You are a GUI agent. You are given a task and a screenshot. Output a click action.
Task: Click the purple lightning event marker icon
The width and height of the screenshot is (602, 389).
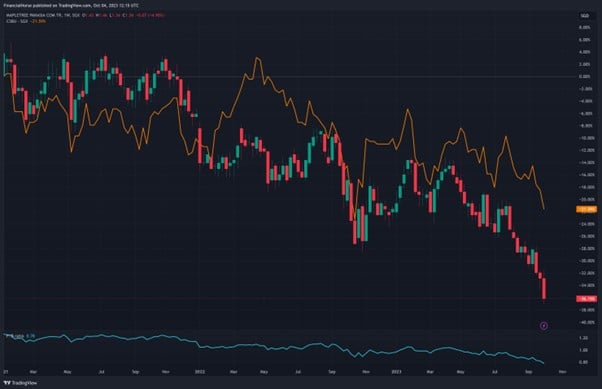pos(544,326)
